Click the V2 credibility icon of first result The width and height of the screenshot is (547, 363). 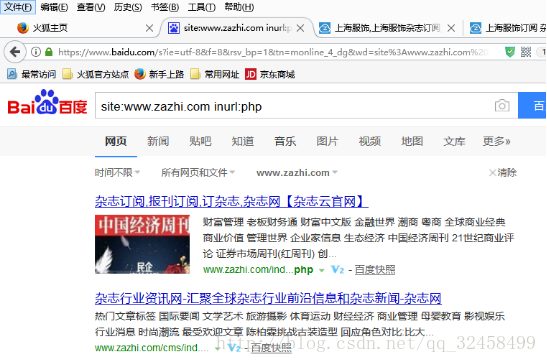tap(337, 270)
